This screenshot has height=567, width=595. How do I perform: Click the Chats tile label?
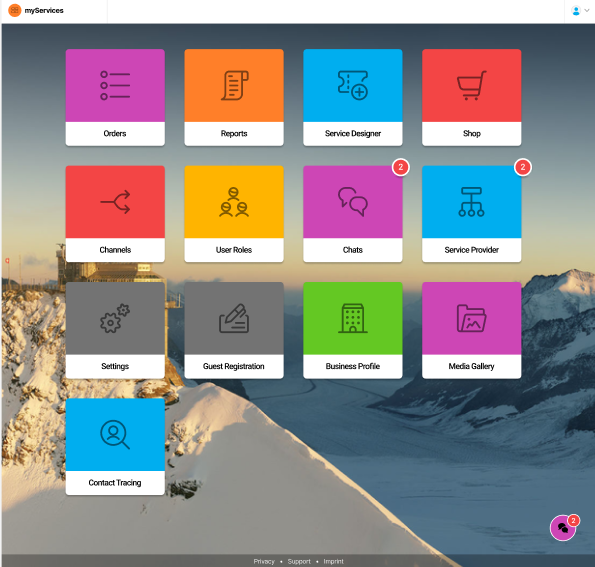coord(353,250)
